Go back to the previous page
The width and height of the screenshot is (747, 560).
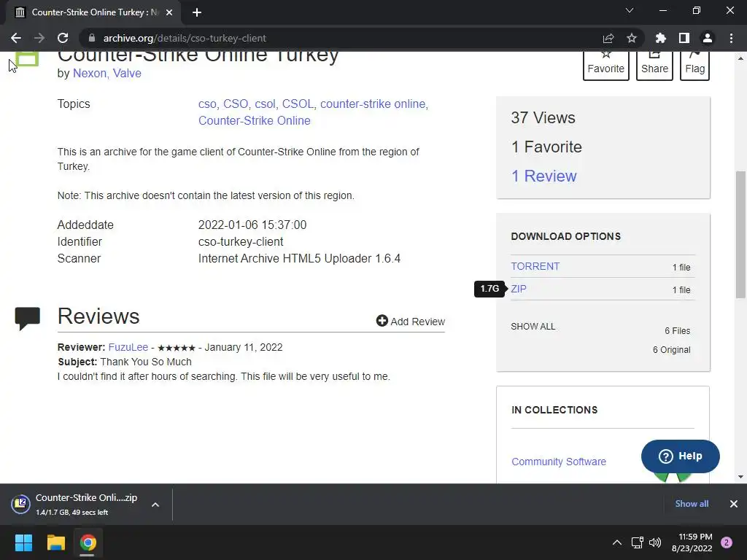pos(16,38)
